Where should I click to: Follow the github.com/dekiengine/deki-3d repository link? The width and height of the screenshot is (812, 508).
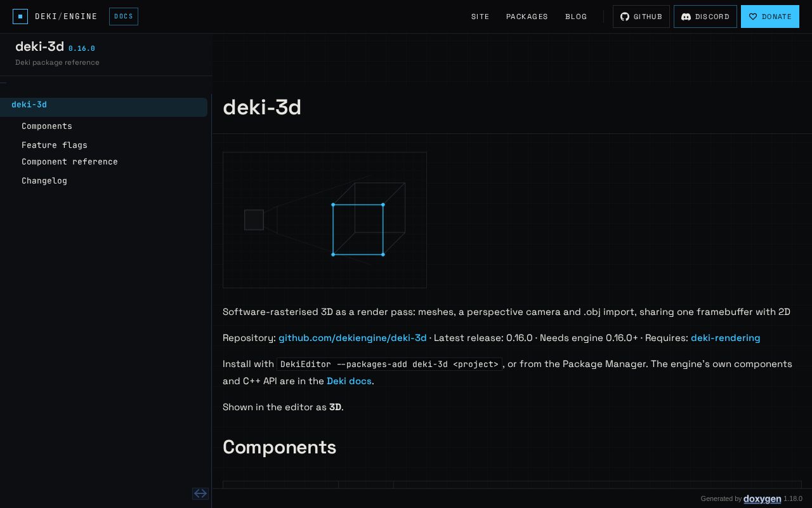point(353,338)
